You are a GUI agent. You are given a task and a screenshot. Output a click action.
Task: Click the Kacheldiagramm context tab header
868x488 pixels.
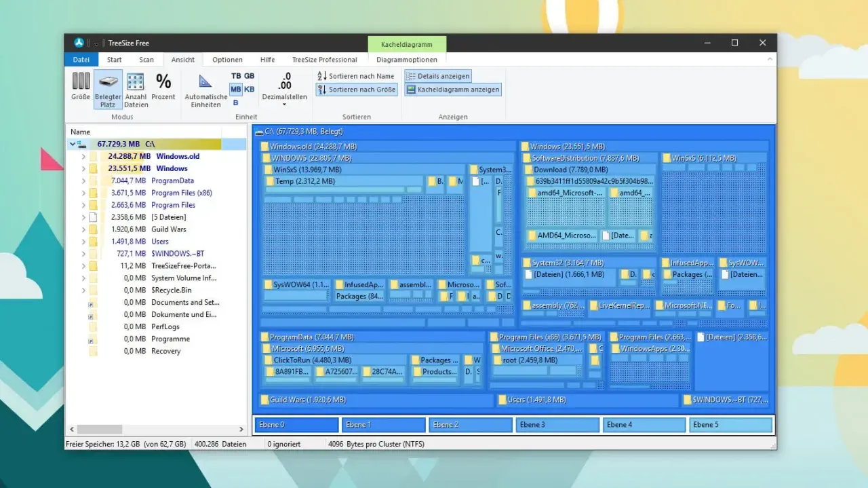click(407, 44)
